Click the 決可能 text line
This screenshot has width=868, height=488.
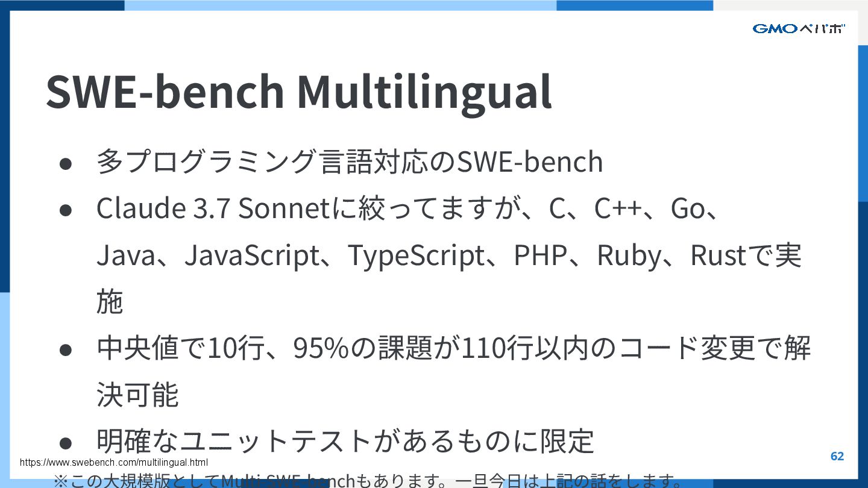click(x=137, y=395)
